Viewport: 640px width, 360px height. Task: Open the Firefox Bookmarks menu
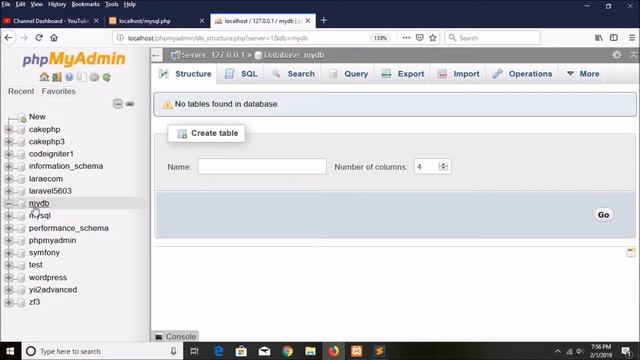pos(85,4)
